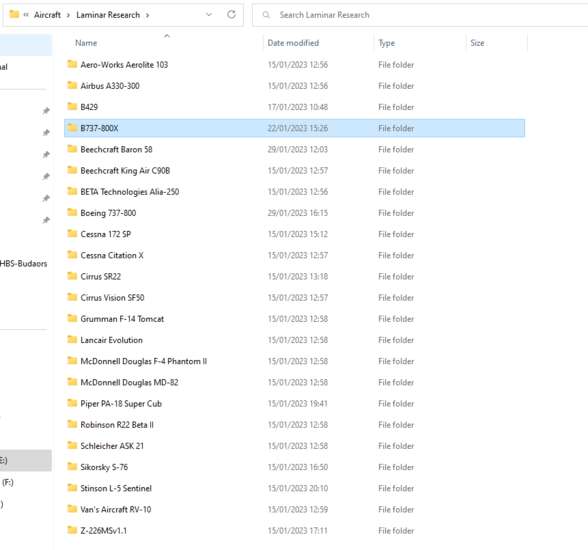Click date 29/01/2023 16:15 of Boeing 737-800
Image resolution: width=588 pixels, height=550 pixels.
[x=298, y=213]
